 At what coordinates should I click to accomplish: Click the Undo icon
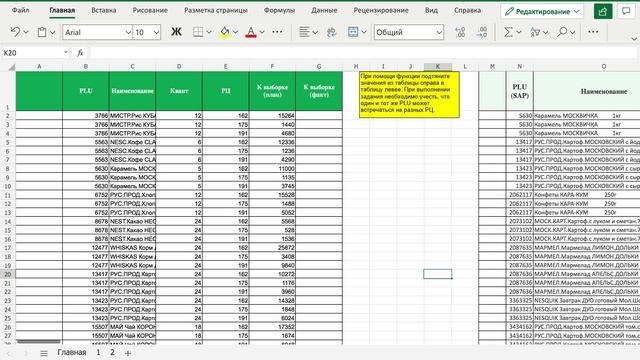click(x=15, y=32)
